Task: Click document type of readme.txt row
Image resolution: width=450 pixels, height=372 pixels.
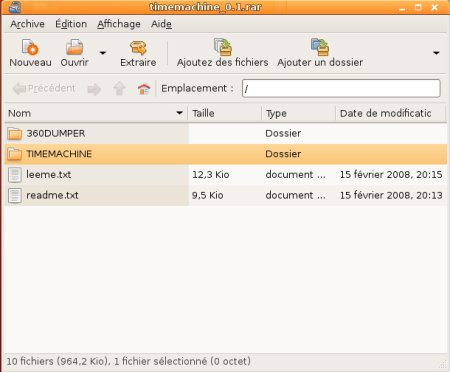Action: [x=296, y=195]
